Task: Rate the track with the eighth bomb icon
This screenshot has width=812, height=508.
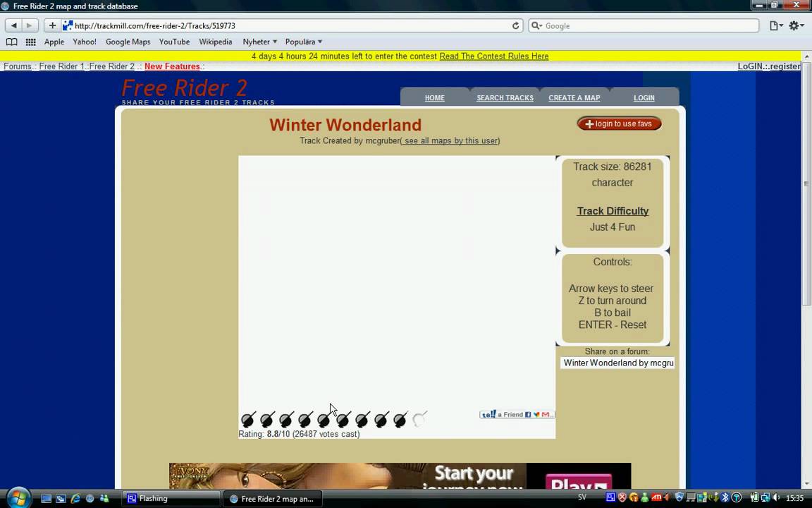Action: pyautogui.click(x=381, y=419)
